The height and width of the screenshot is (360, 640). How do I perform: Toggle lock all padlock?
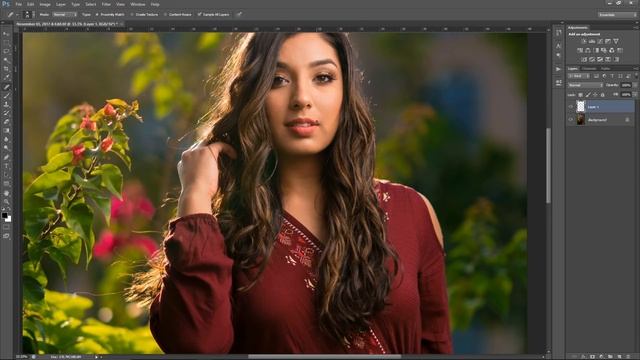[x=602, y=95]
